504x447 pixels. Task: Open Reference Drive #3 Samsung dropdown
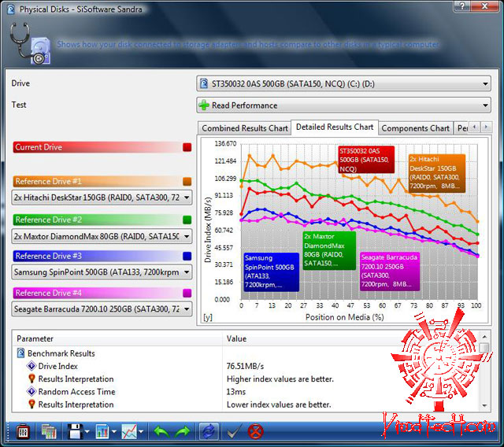[102, 272]
